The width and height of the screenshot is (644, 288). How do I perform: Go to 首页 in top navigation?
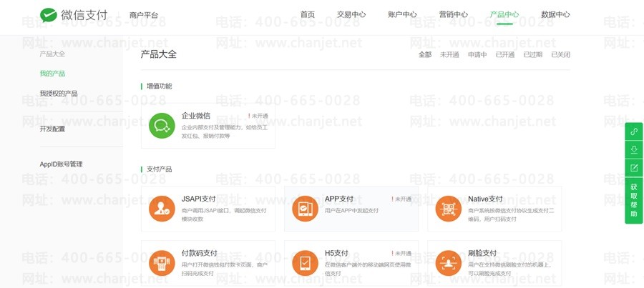tap(307, 14)
